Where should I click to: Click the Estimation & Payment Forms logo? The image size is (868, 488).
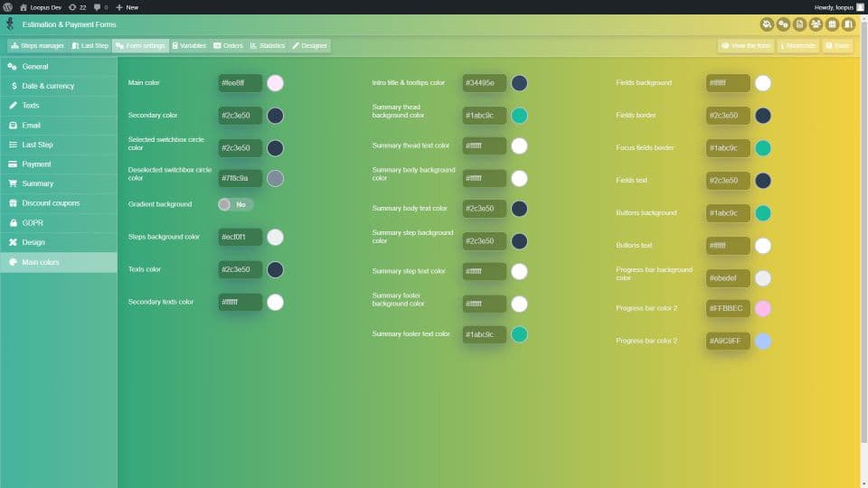click(10, 23)
